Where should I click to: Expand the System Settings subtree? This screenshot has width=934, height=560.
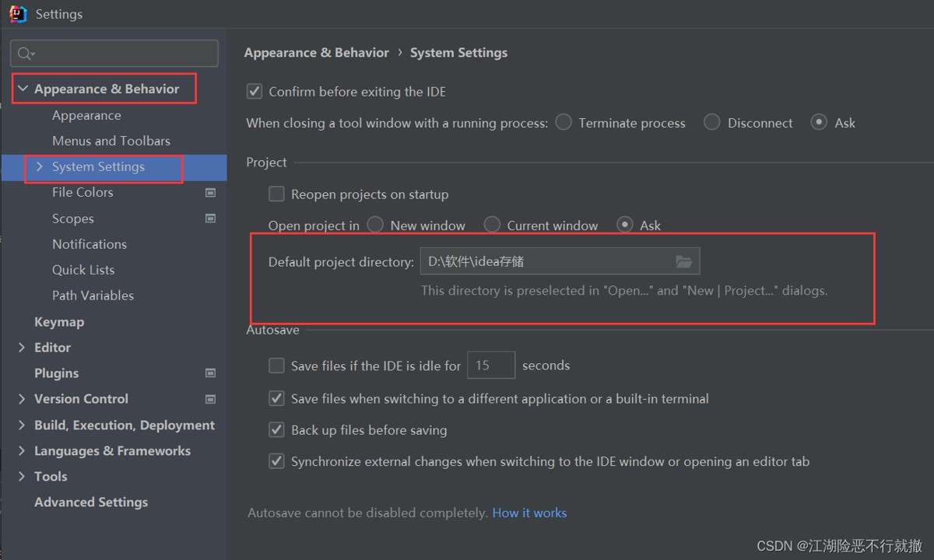[x=40, y=166]
